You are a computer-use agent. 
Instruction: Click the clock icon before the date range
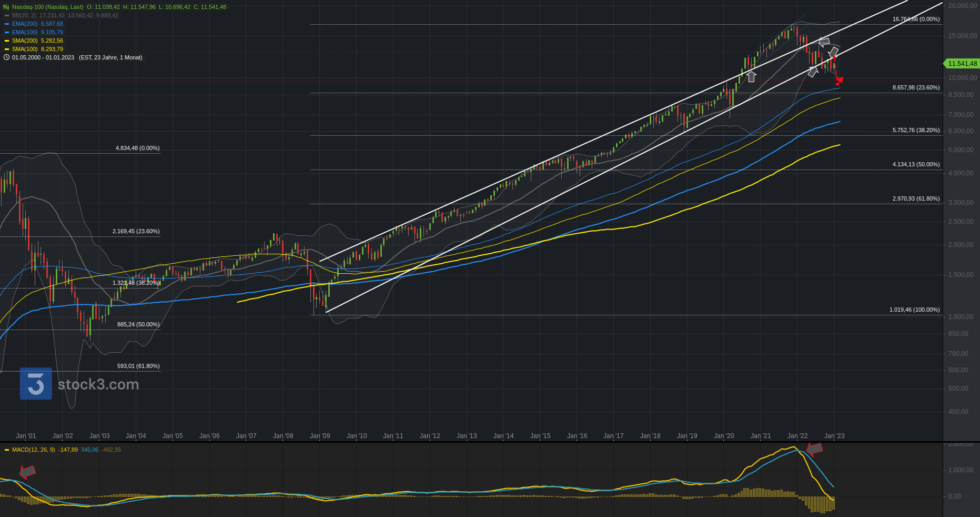click(6, 57)
